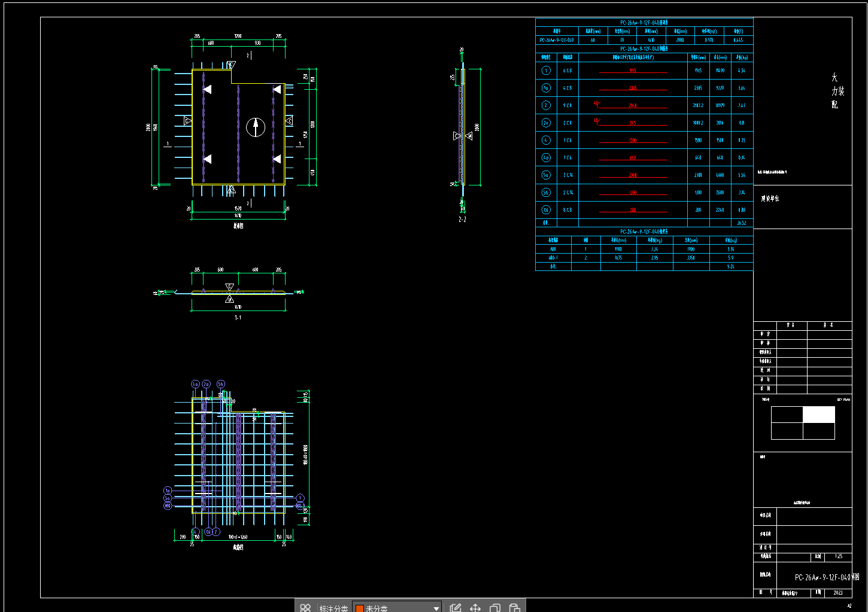The width and height of the screenshot is (868, 612).
Task: Click value 2000 in top component table
Action: [x=680, y=40]
